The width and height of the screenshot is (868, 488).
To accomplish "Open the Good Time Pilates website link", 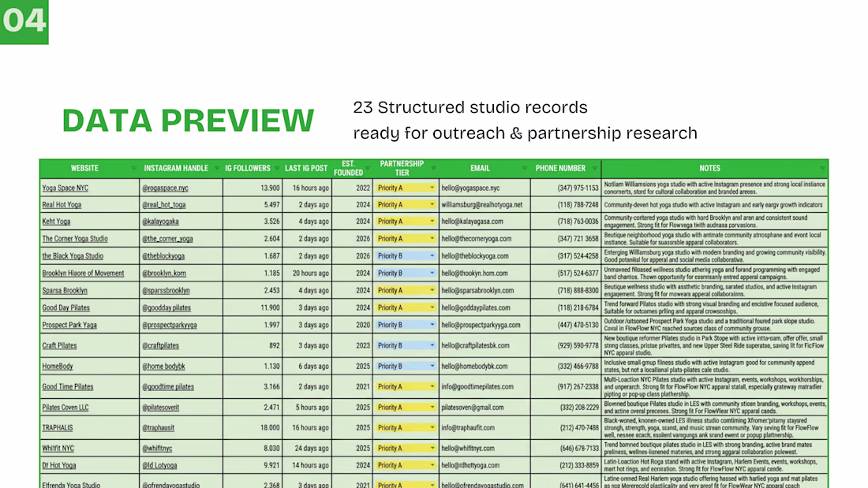I will tap(68, 387).
